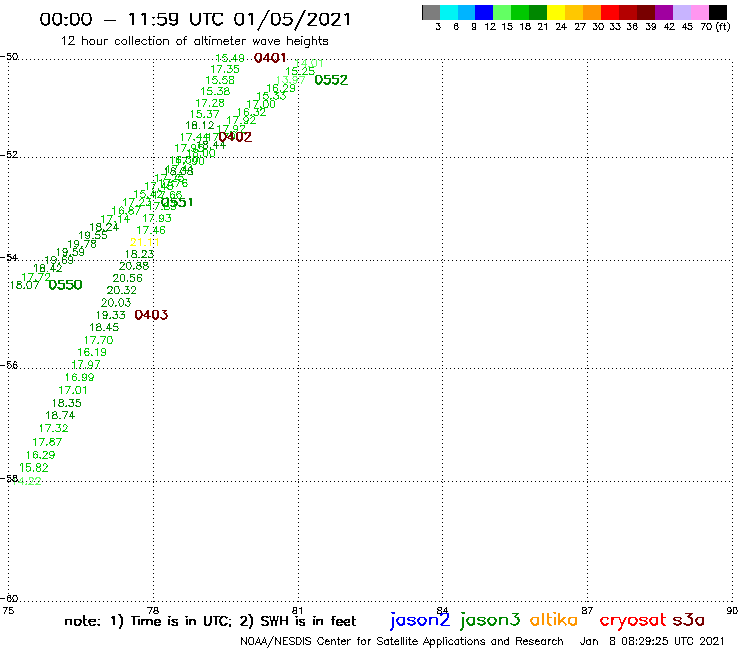Screen dimensions: 740x650
Task: Click the longitude 87 axis label
Action: 587,611
